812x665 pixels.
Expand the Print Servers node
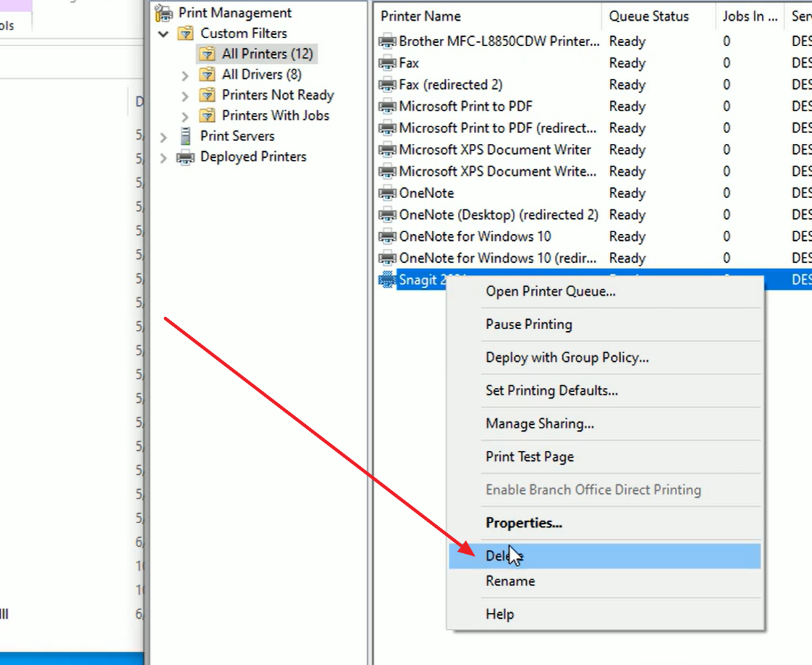(x=163, y=136)
